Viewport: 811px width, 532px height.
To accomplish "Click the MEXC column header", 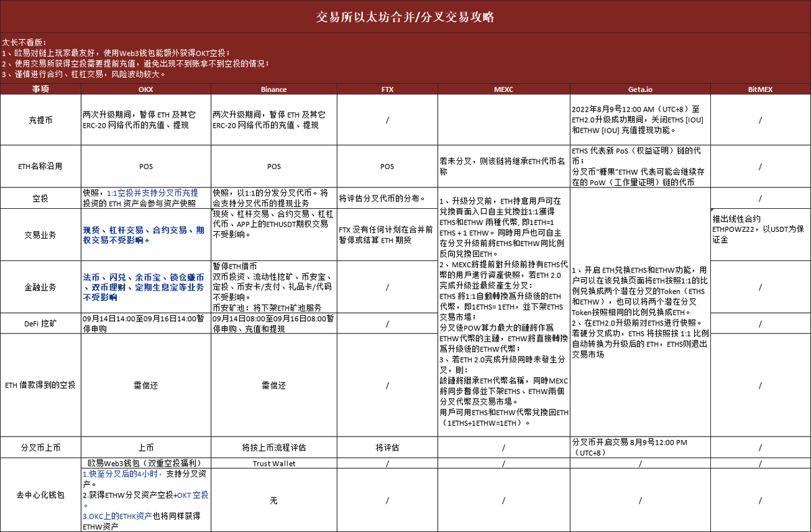I will pyautogui.click(x=503, y=89).
